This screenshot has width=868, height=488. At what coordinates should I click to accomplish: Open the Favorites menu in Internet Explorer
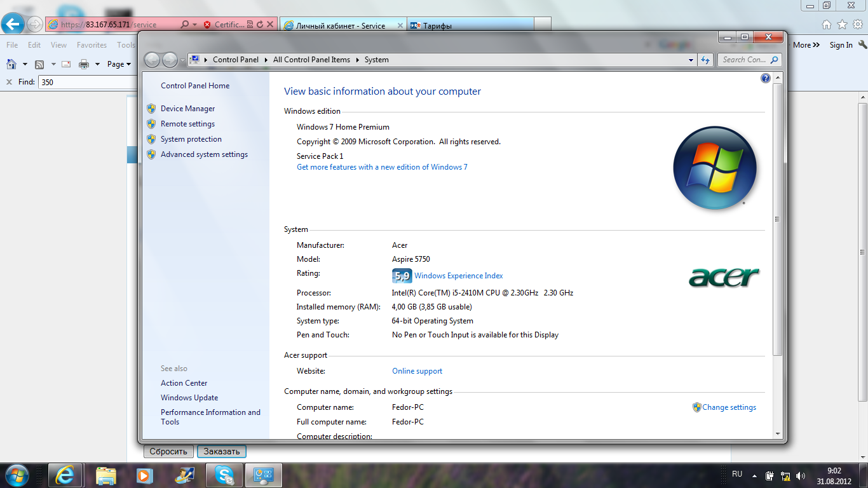[92, 44]
